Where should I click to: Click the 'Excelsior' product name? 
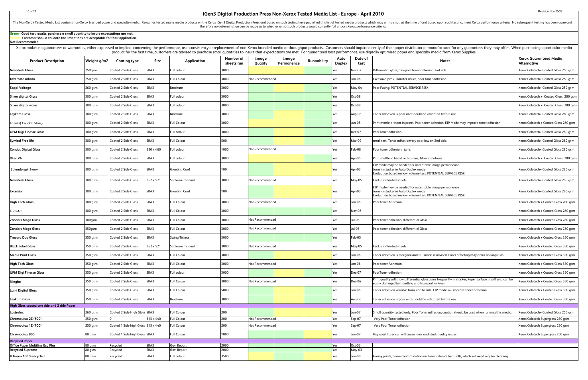[x=17, y=191]
